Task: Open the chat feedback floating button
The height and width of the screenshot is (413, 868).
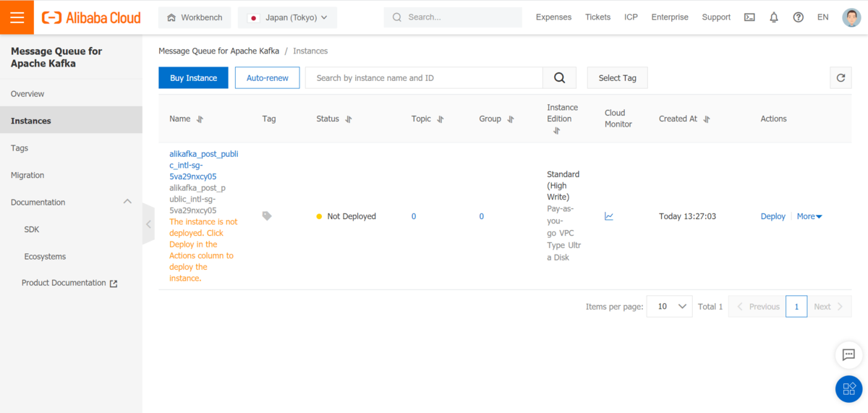Action: (849, 354)
